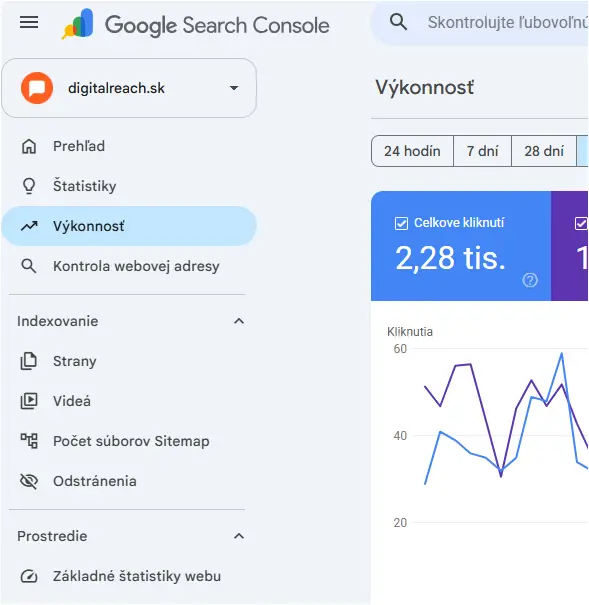Click the home icon beside Prehľad

click(29, 147)
